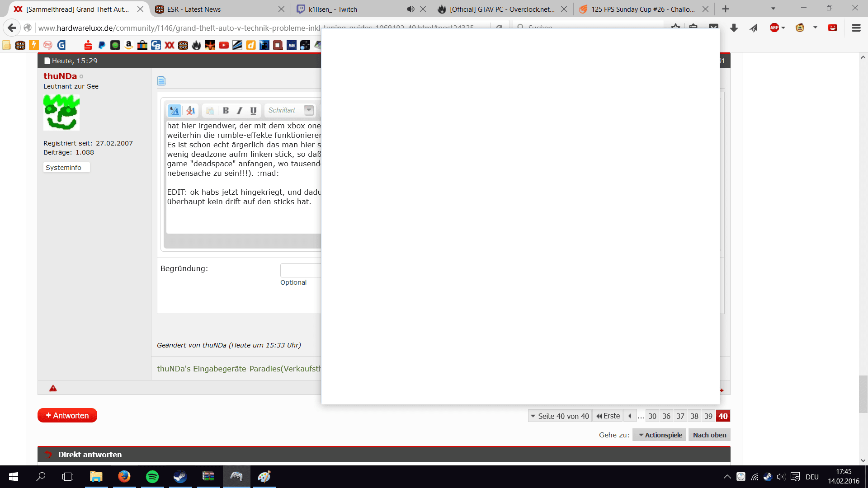Open the Actionspiele forum jump dropdown
The width and height of the screenshot is (868, 488).
(x=660, y=435)
